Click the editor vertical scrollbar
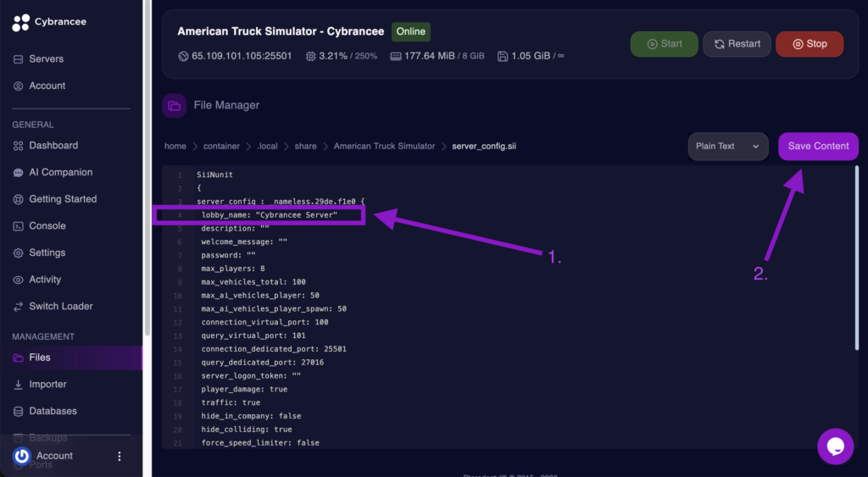The width and height of the screenshot is (868, 477). click(856, 258)
